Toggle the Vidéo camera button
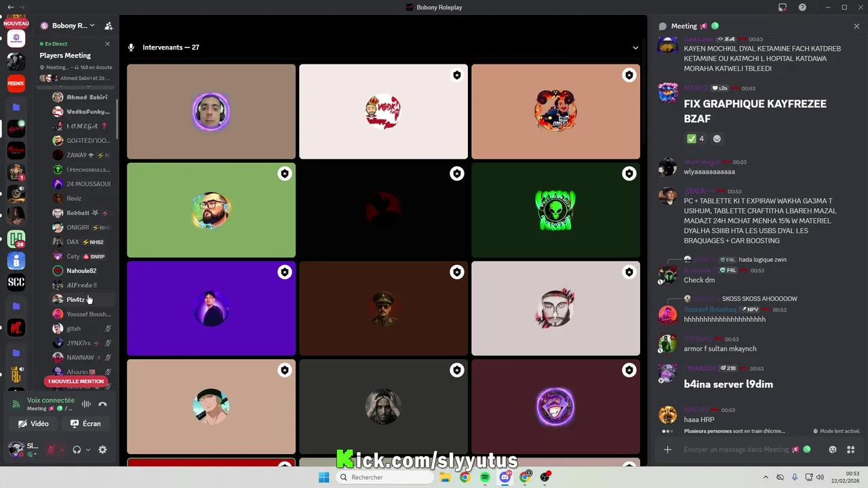 pos(34,424)
